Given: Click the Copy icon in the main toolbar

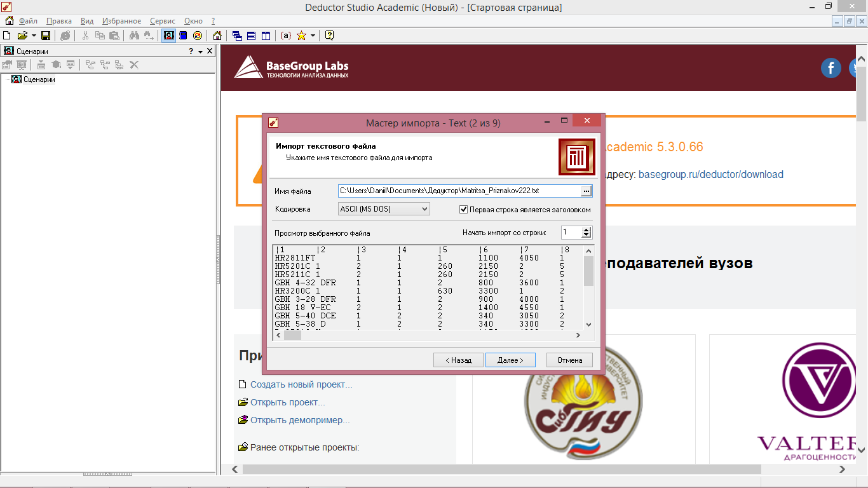Looking at the screenshot, I should click(x=100, y=36).
